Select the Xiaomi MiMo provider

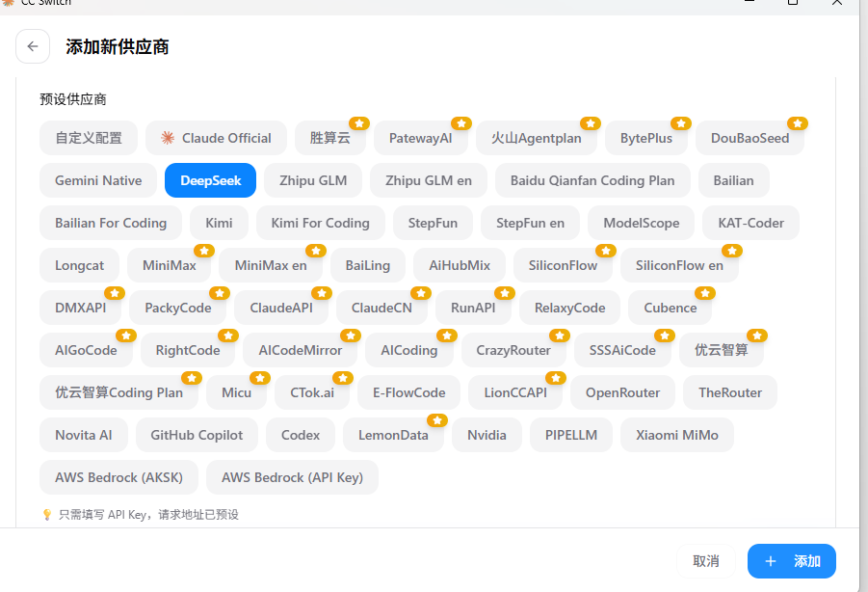677,435
